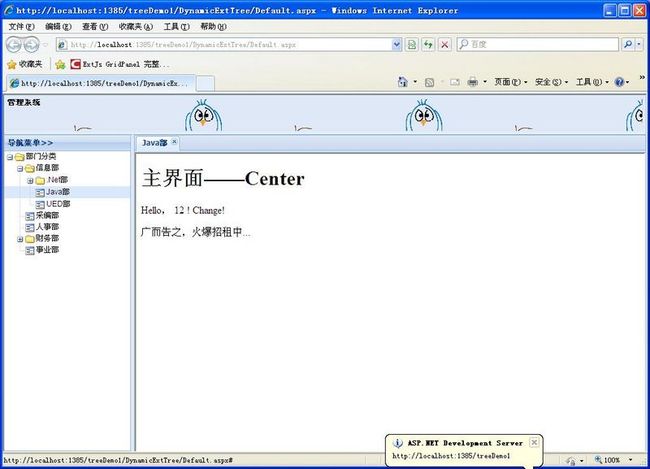Open the Home button dropdown arrow

pyautogui.click(x=415, y=82)
